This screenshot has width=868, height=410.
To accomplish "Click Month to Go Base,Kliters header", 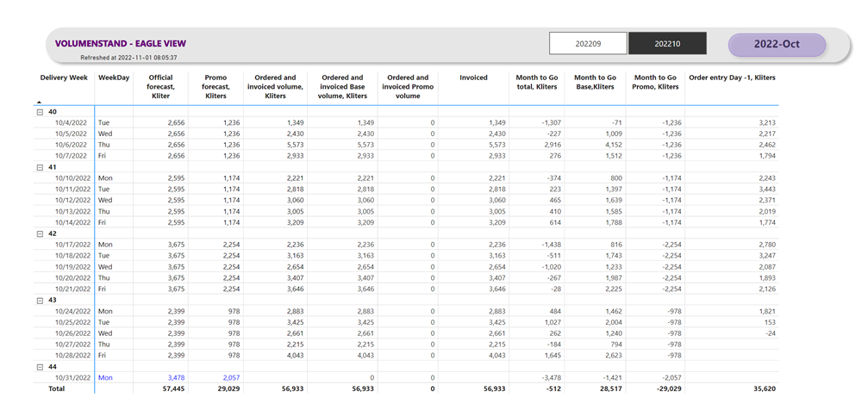I will pos(595,83).
